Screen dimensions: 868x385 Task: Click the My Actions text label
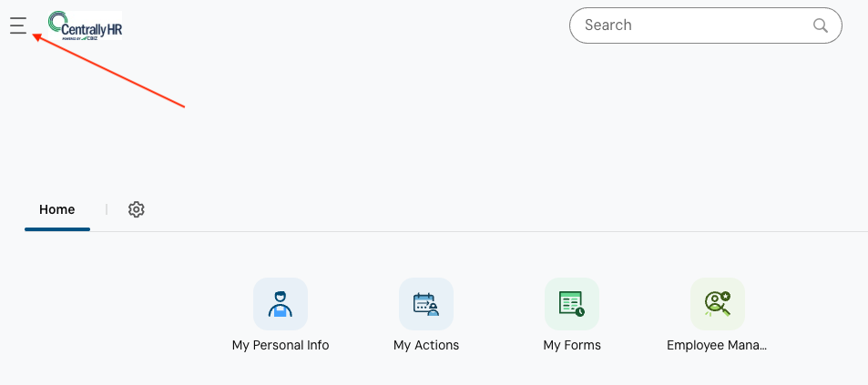[426, 346]
